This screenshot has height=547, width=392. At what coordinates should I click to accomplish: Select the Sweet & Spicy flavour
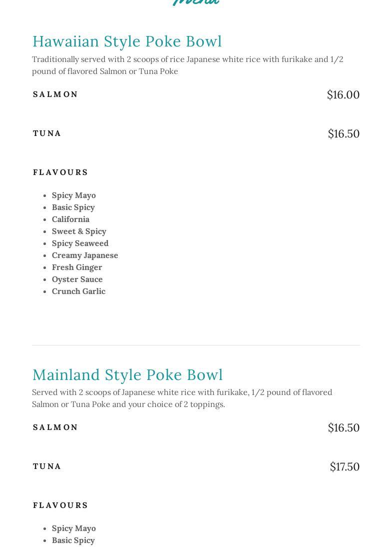pyautogui.click(x=79, y=231)
